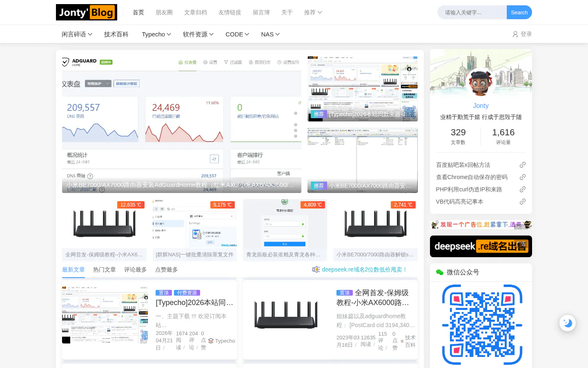Select the 最新文章 tab
Screen dimensions: 588x368
tap(73, 269)
